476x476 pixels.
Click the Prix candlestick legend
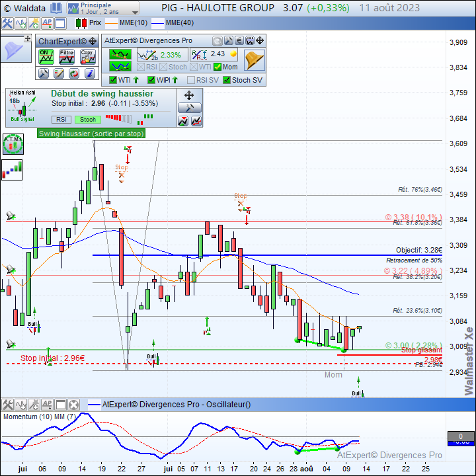[88, 23]
